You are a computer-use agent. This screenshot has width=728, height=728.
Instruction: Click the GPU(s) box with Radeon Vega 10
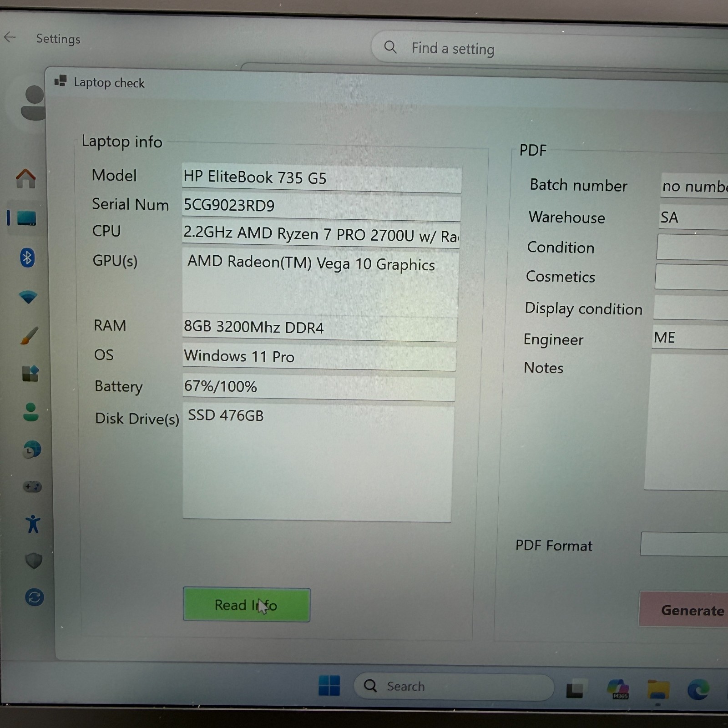tap(320, 283)
